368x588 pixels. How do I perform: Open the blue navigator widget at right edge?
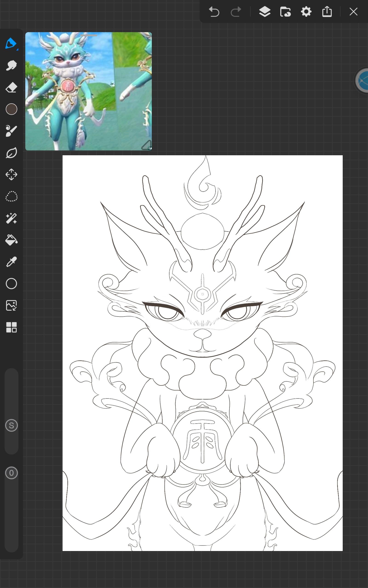[362, 80]
